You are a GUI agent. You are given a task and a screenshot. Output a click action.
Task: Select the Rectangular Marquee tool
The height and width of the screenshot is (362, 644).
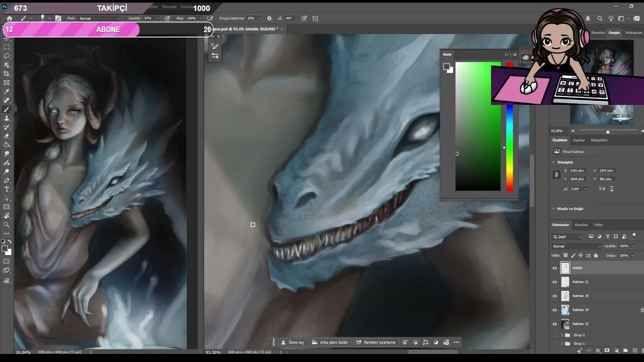pyautogui.click(x=7, y=47)
